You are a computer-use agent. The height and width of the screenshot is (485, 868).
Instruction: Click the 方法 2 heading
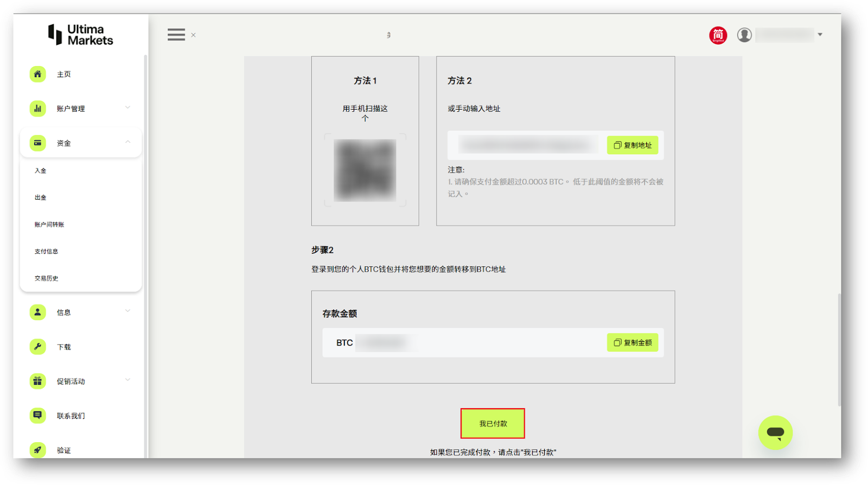pos(459,81)
